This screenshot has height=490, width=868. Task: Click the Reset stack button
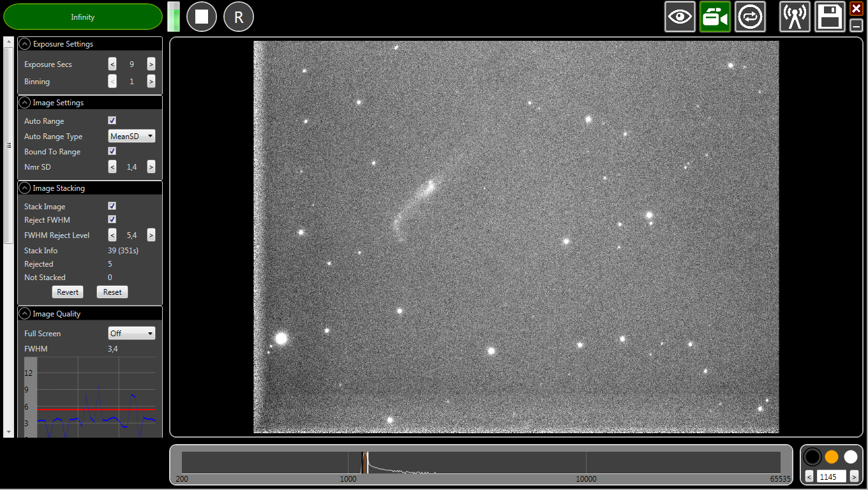click(112, 292)
